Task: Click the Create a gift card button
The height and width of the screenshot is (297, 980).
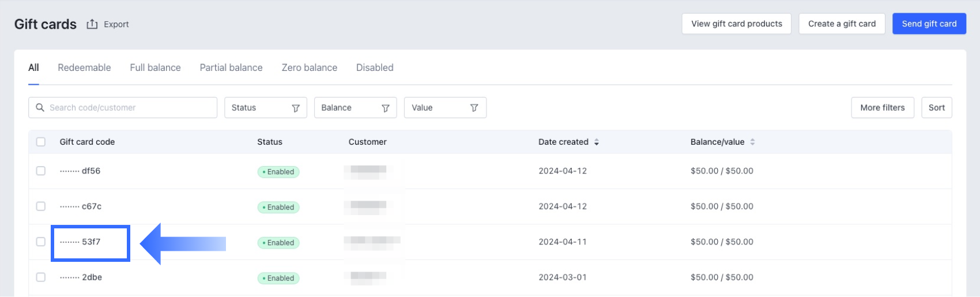Action: click(x=842, y=24)
